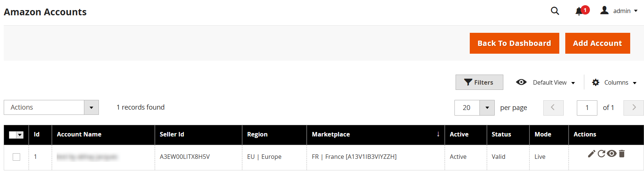This screenshot has height=173, width=644.
Task: Sort by the Marketplace column header
Action: tap(331, 135)
